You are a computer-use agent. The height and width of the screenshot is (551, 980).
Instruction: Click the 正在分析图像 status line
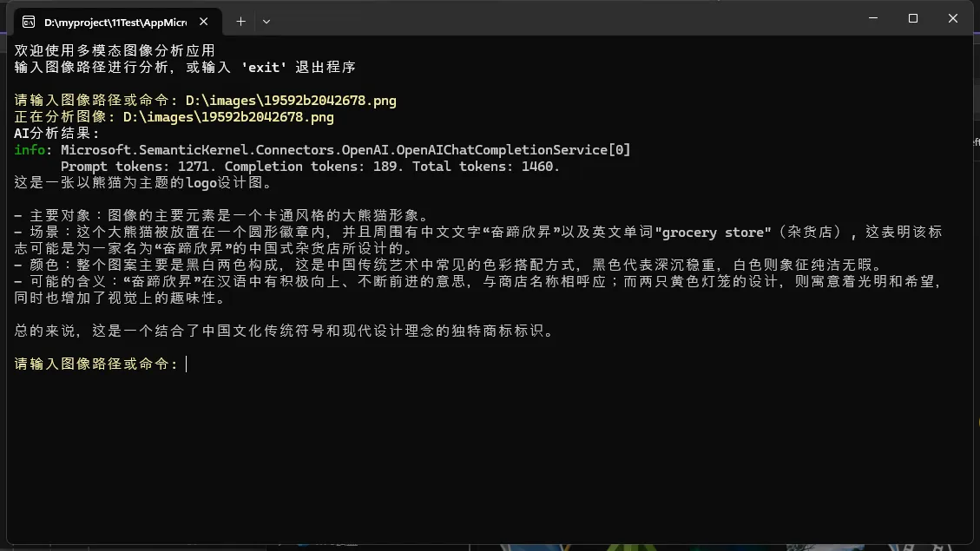click(174, 117)
